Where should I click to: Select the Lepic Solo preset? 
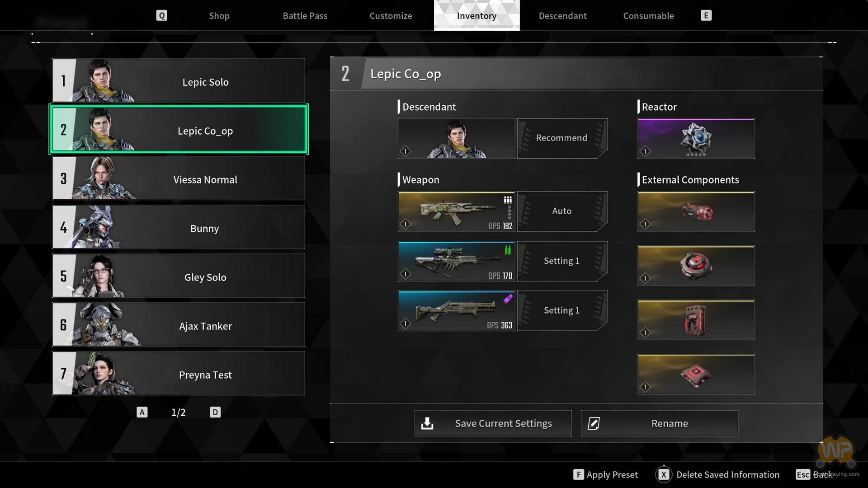pos(179,81)
